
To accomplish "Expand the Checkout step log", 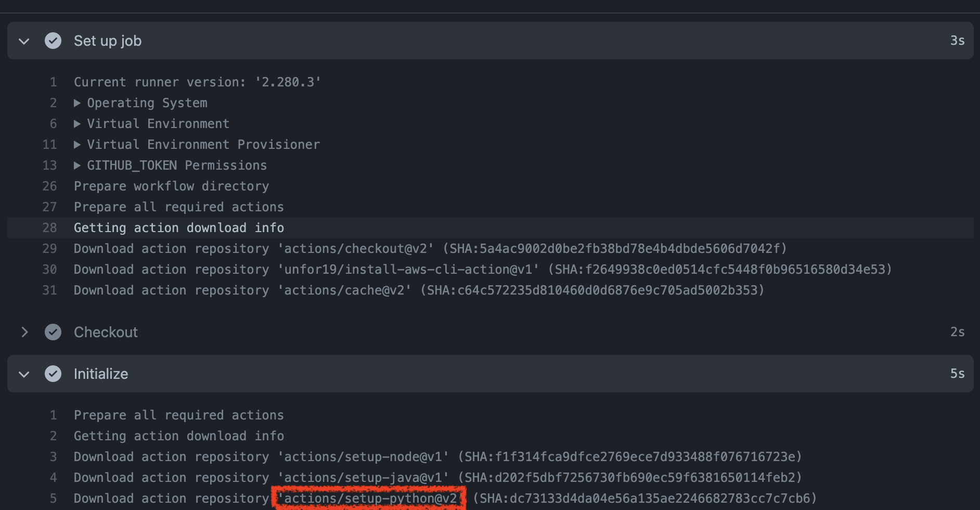I will pos(24,332).
